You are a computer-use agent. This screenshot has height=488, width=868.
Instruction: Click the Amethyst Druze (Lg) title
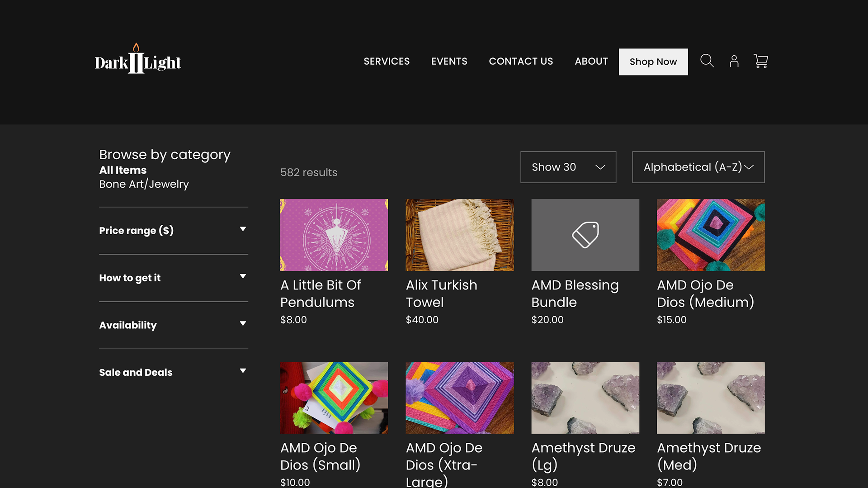583,456
